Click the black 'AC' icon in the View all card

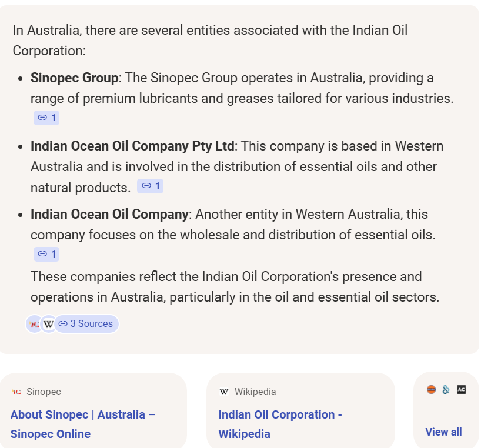(461, 389)
